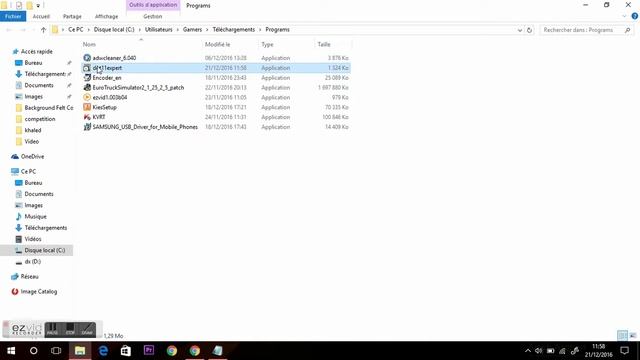Open Explorer help question mark

click(x=635, y=16)
